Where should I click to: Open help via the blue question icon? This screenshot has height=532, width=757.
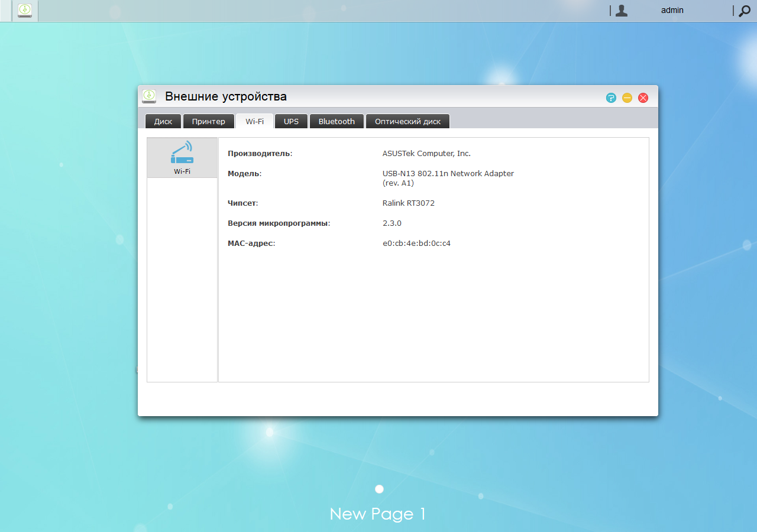pyautogui.click(x=611, y=98)
